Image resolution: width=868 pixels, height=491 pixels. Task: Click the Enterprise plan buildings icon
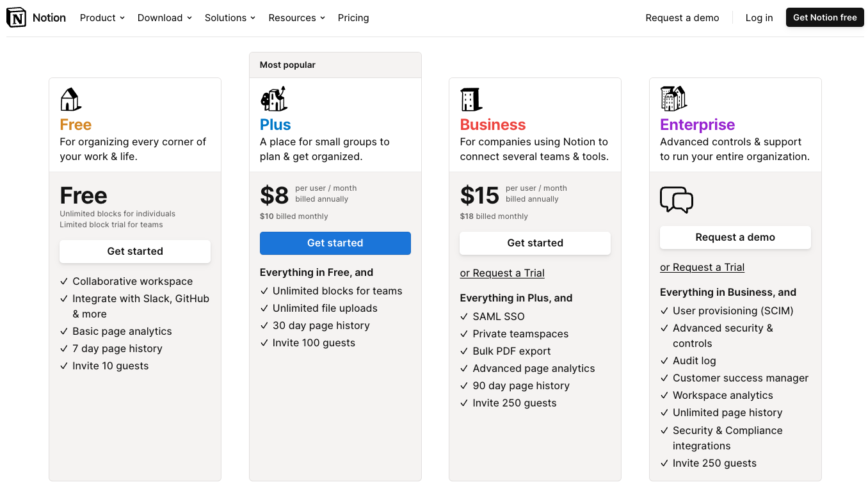tap(673, 99)
